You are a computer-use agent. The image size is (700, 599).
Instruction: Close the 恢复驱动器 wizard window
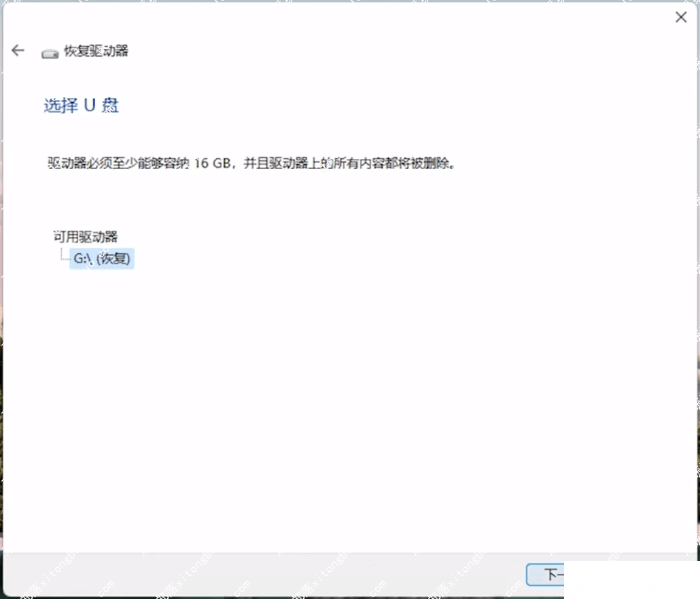tap(680, 18)
